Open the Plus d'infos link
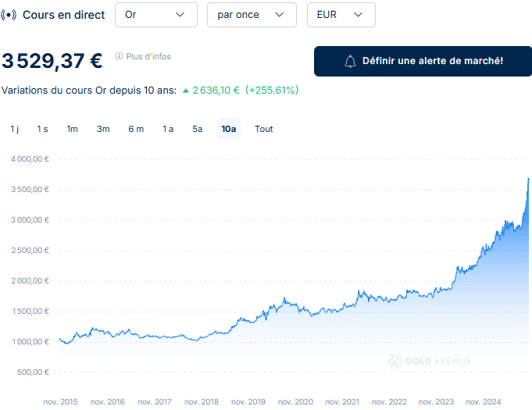Screen dimensions: 532x410 [x=148, y=56]
